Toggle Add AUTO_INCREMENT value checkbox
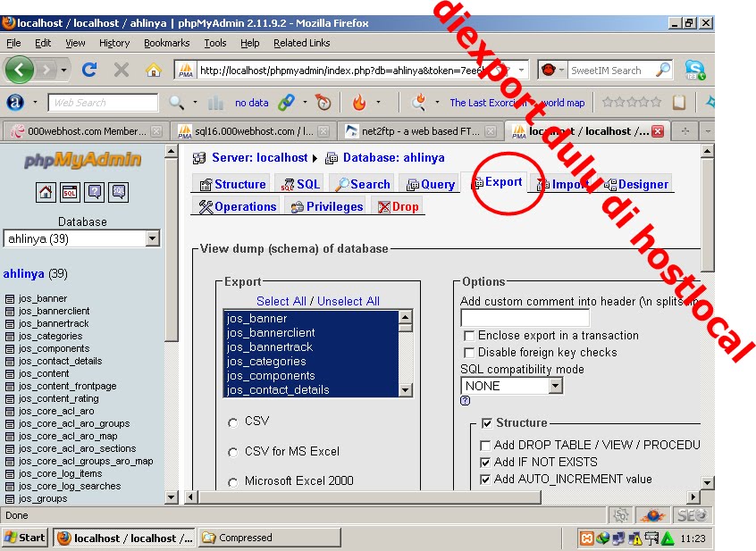 [x=485, y=480]
